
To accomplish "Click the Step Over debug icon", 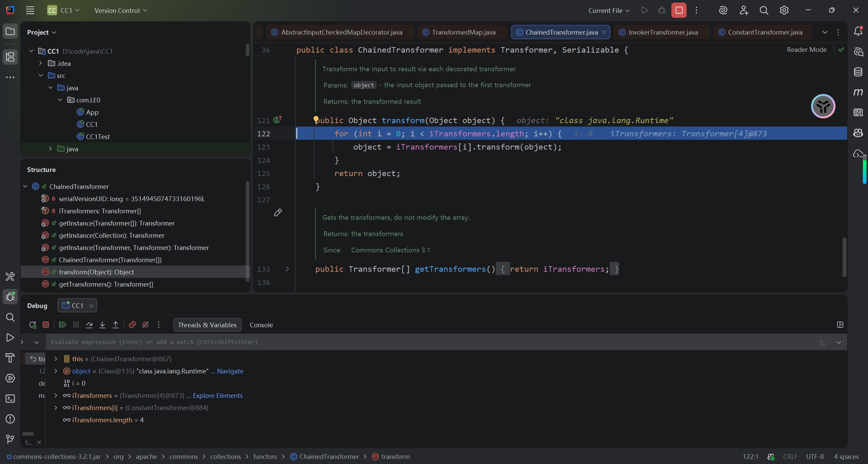I will (89, 325).
